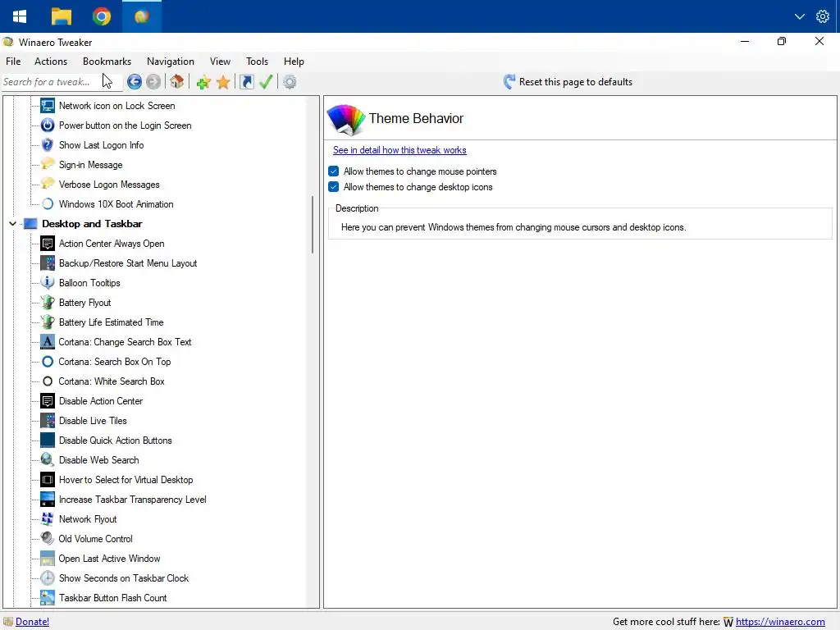Toggle Allow themes to change mouse pointers
The width and height of the screenshot is (840, 630).
[x=333, y=171]
